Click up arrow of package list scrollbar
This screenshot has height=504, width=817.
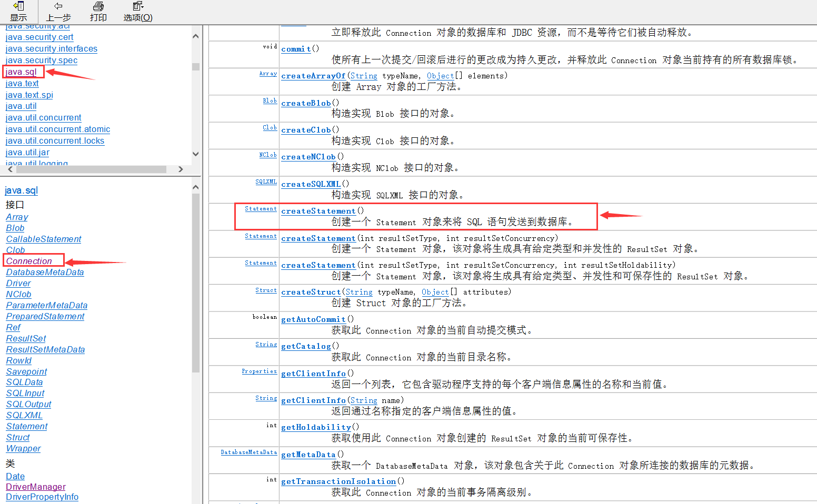196,36
